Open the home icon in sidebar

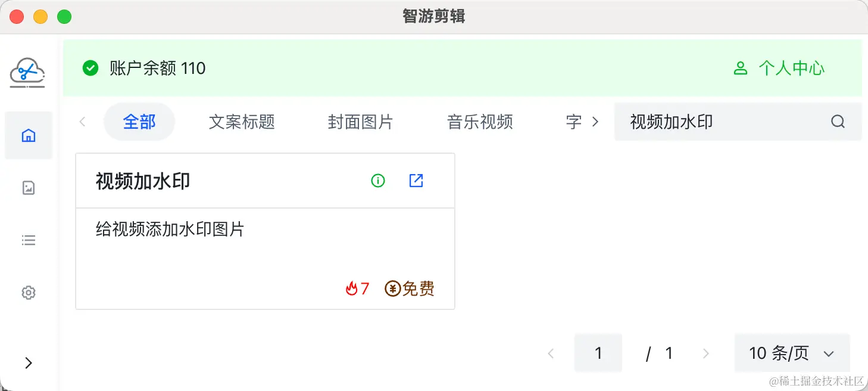click(29, 135)
